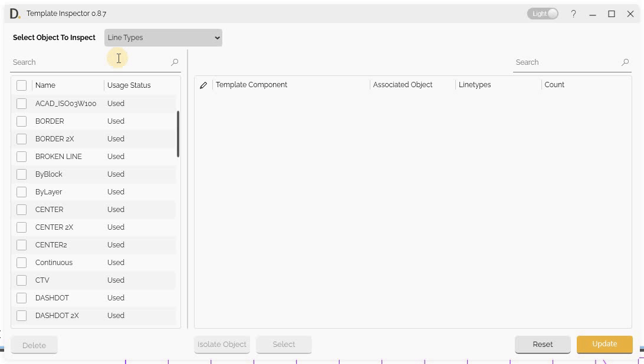
Task: Click the Reset button
Action: 542,344
